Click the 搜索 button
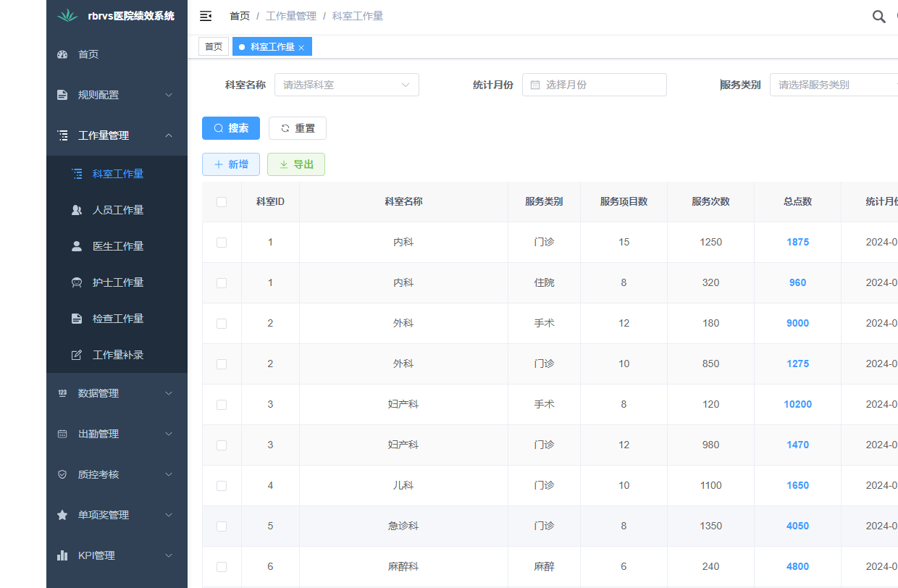Viewport: 898px width, 588px height. (x=230, y=127)
